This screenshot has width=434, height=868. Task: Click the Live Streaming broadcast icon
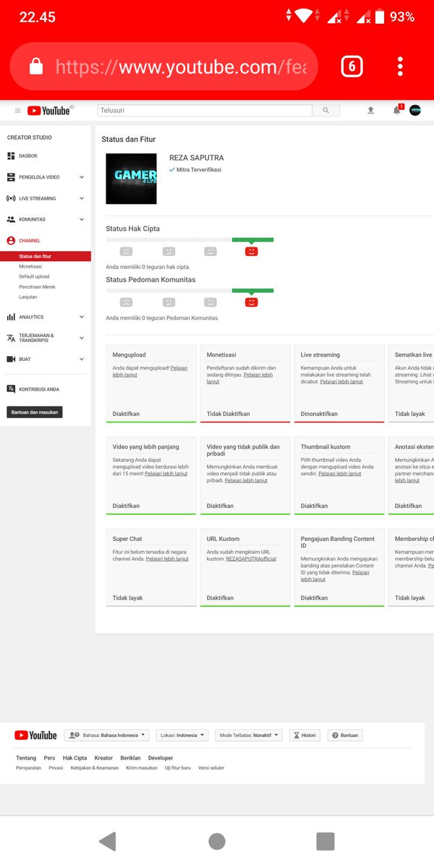pyautogui.click(x=11, y=198)
